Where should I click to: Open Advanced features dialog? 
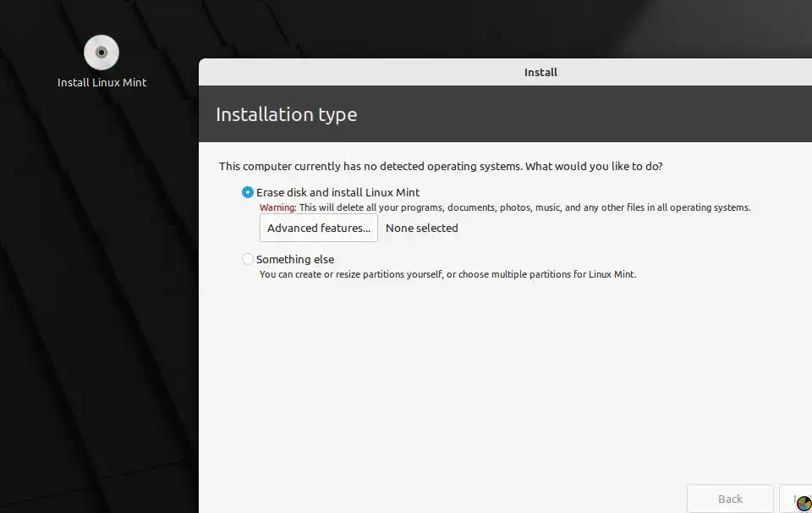point(319,228)
